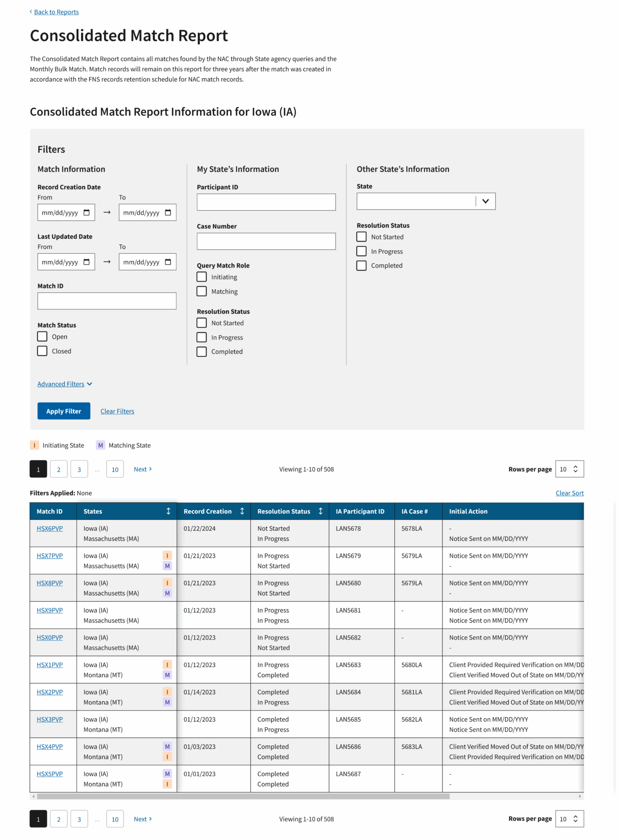The height and width of the screenshot is (840, 618).
Task: Jump to page 10 in bottom pagination
Action: pyautogui.click(x=115, y=819)
